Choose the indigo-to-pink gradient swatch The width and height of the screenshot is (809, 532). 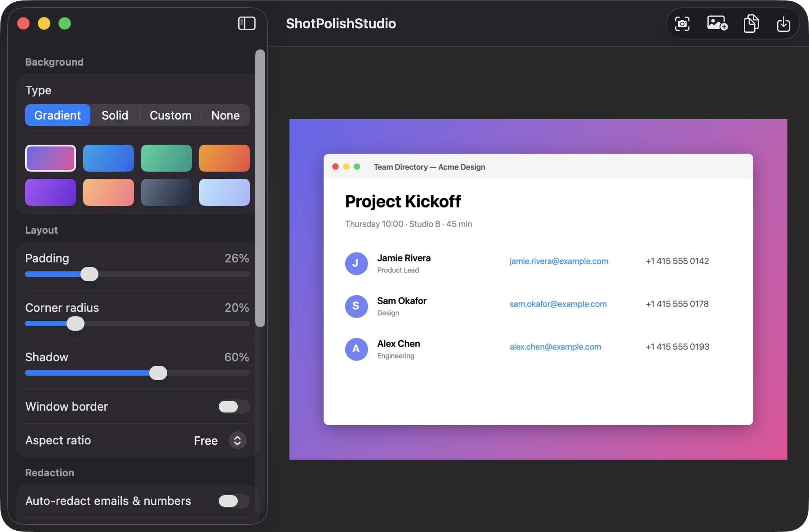tap(50, 158)
